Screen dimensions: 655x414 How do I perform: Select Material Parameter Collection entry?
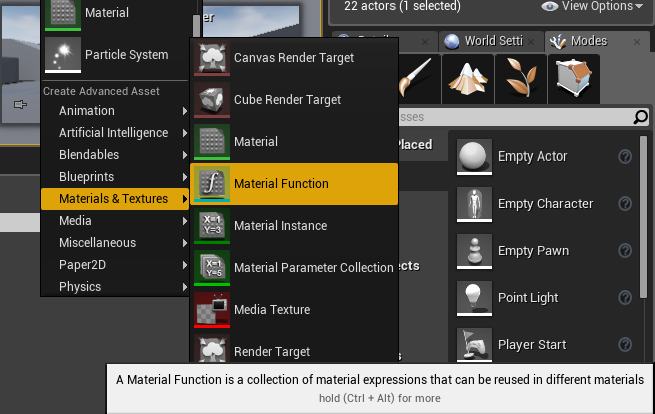click(294, 268)
